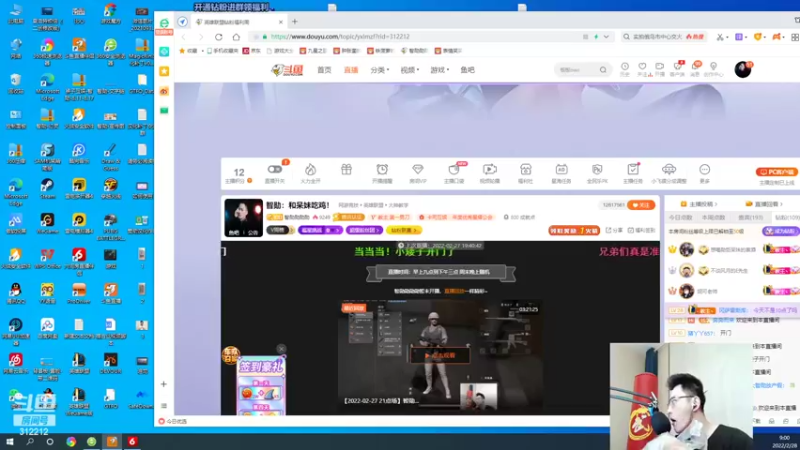Screen dimensions: 800x450
Task: Open the location pin creator center icon
Action: [713, 69]
